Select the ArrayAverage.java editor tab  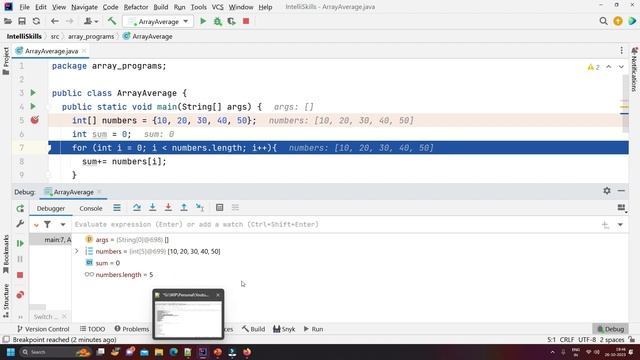click(51, 51)
